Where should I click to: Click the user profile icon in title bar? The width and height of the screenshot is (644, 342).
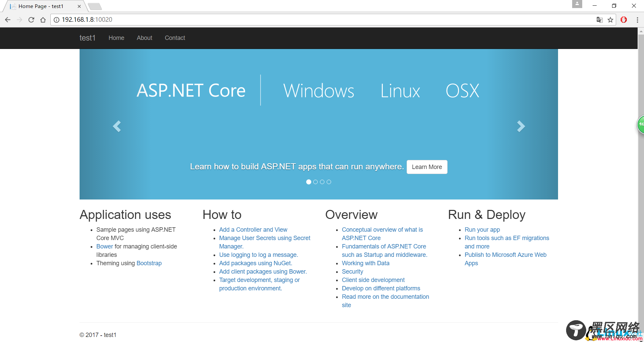[x=577, y=4]
